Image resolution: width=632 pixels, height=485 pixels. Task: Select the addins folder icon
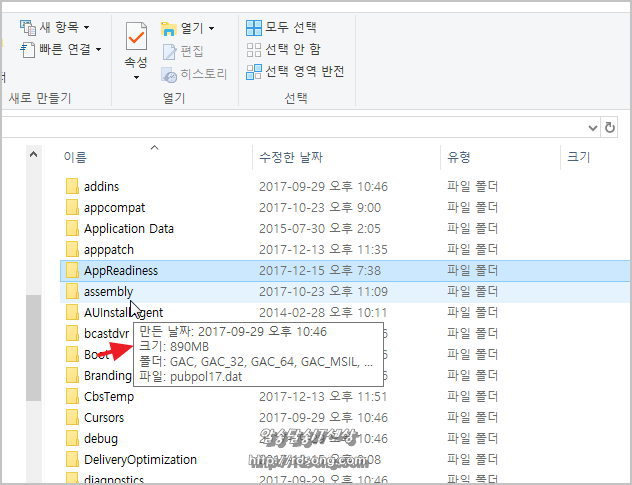pos(73,186)
